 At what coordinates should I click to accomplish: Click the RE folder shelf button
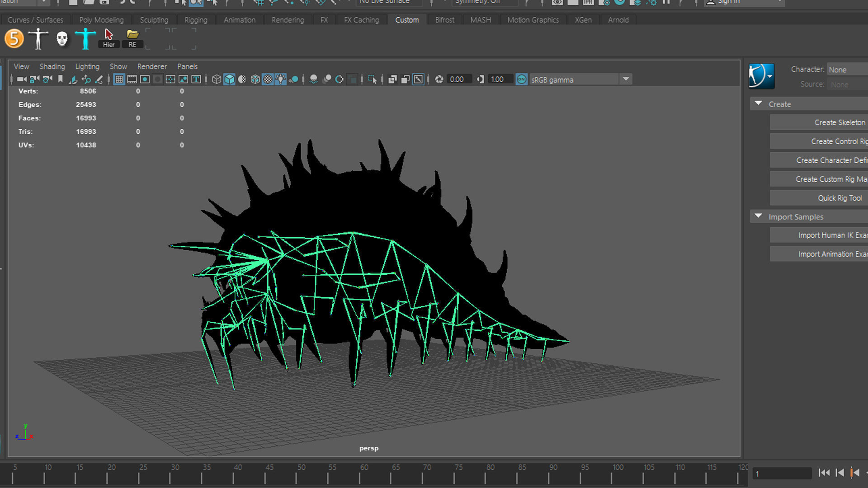pyautogui.click(x=132, y=38)
